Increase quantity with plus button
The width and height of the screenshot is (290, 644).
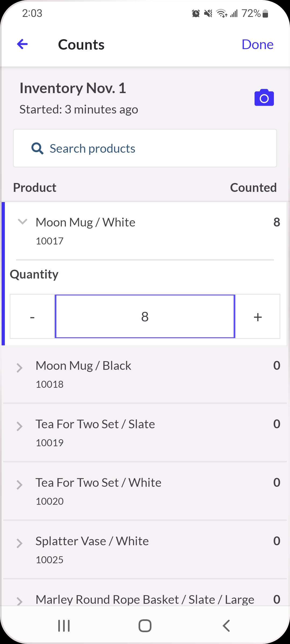point(258,317)
